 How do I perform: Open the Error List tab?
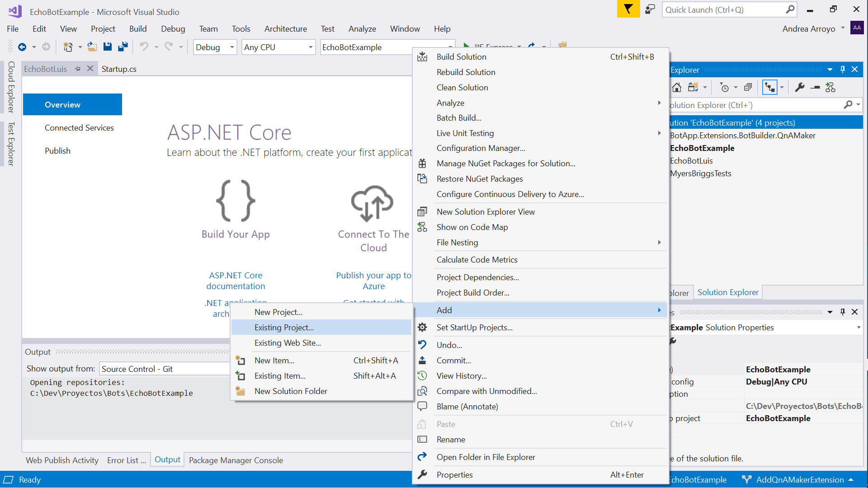pyautogui.click(x=126, y=460)
